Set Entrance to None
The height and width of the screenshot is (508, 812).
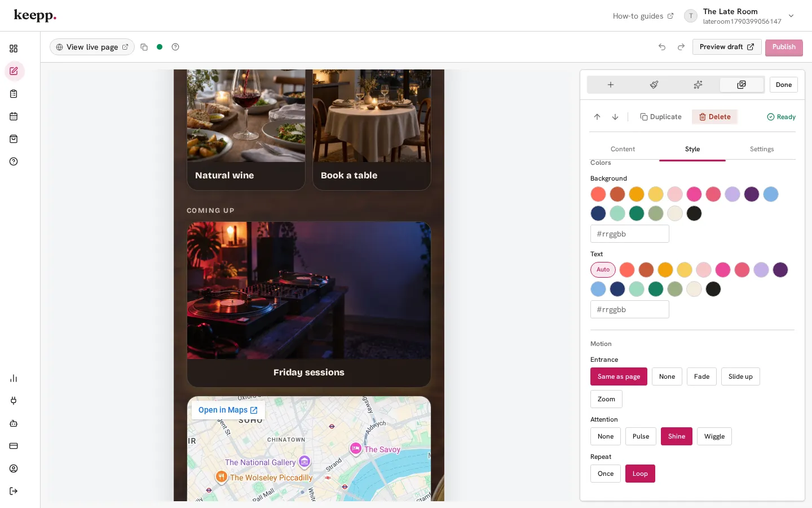click(x=667, y=376)
